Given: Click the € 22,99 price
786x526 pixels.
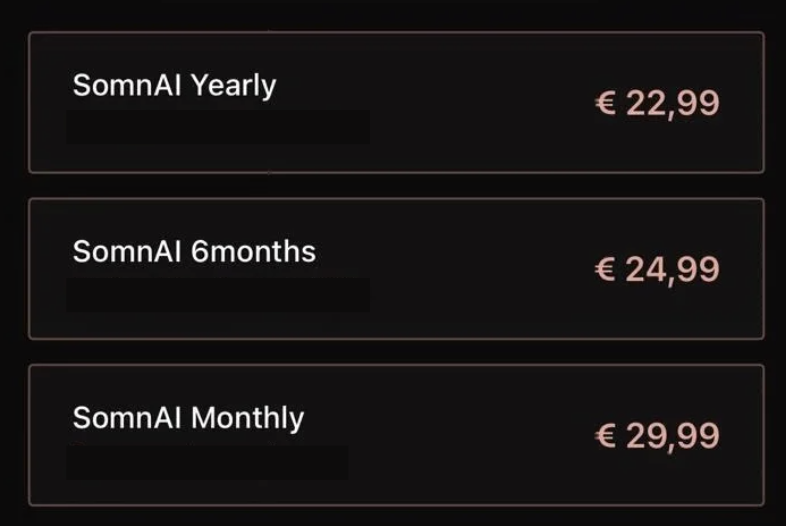Looking at the screenshot, I should click(657, 103).
